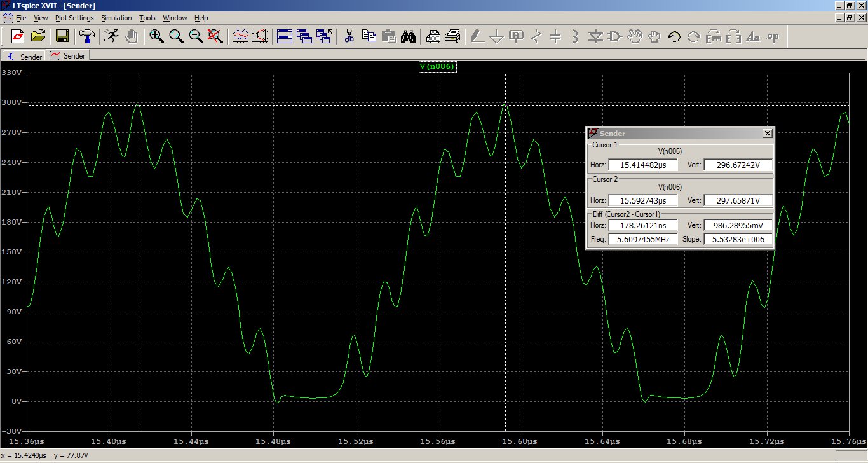868x463 pixels.
Task: Click the Run simulation running-man icon
Action: [112, 36]
